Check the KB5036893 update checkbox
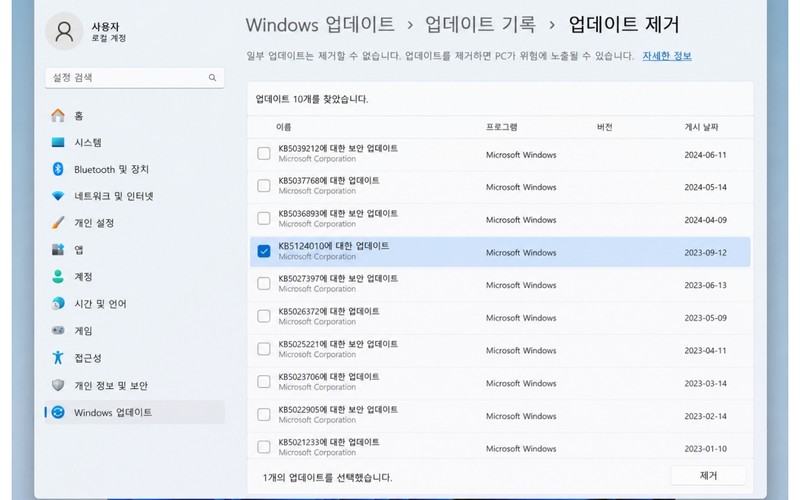800x500 pixels. click(x=264, y=218)
